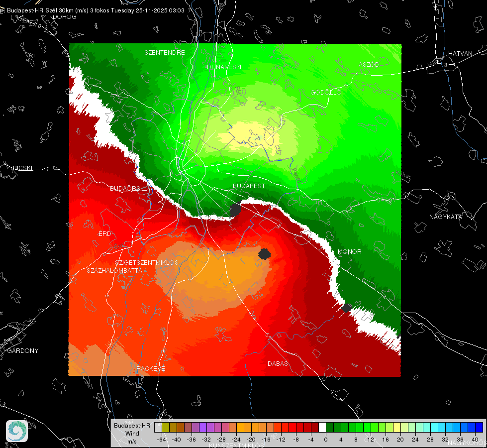The height and width of the screenshot is (448, 487).
Task: Click the NAGYKÁTA label
Action: click(446, 217)
